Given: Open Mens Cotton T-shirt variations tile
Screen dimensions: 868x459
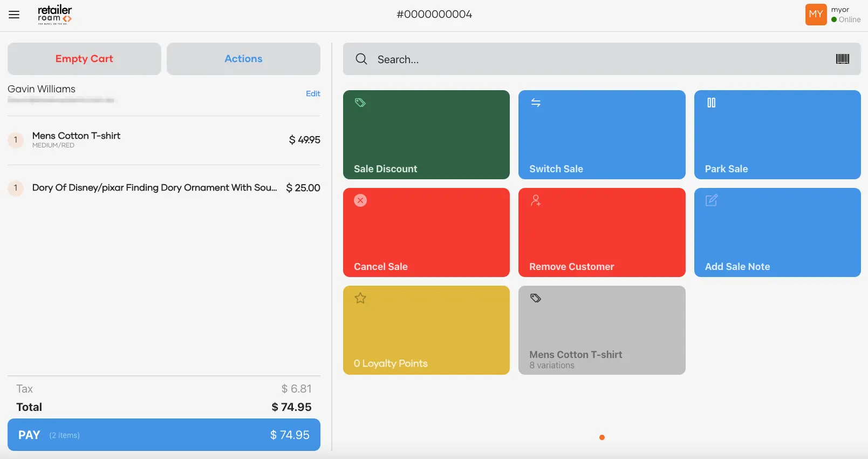Looking at the screenshot, I should click(602, 330).
